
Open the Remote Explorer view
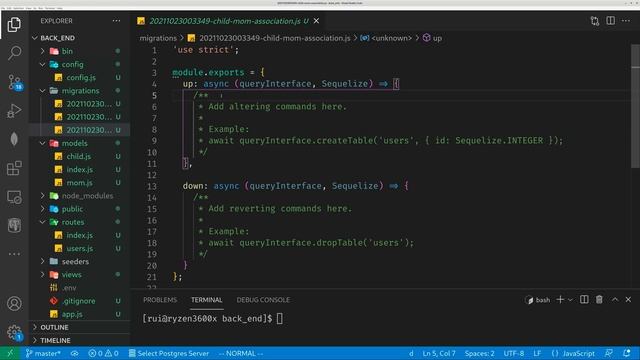click(14, 197)
